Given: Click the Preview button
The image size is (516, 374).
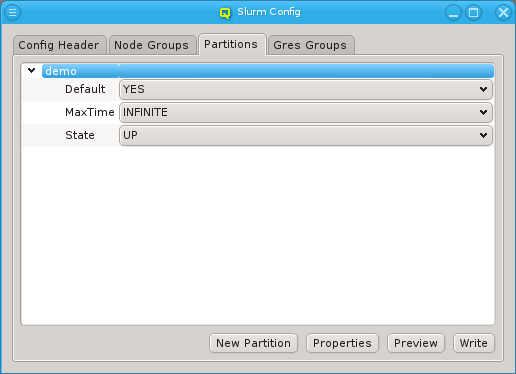Looking at the screenshot, I should (416, 343).
